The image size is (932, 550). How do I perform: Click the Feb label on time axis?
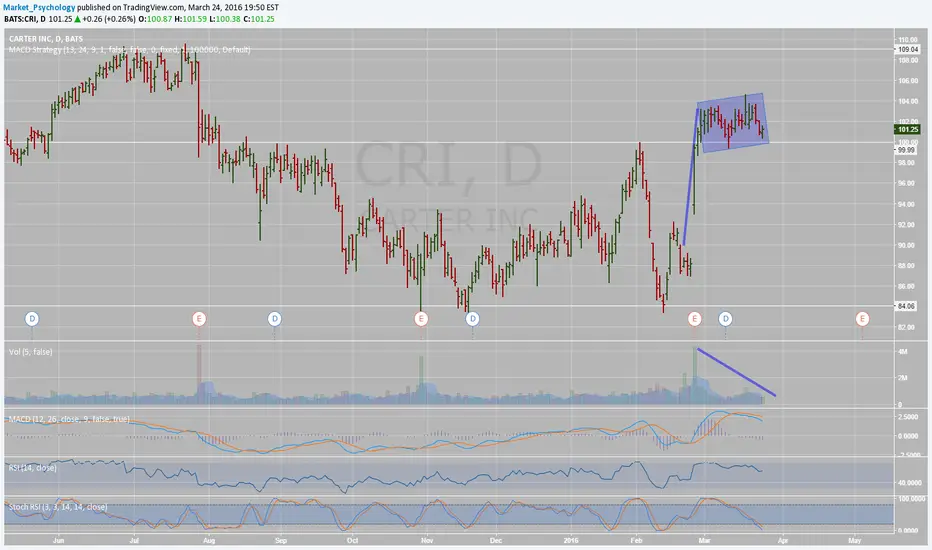pyautogui.click(x=637, y=541)
